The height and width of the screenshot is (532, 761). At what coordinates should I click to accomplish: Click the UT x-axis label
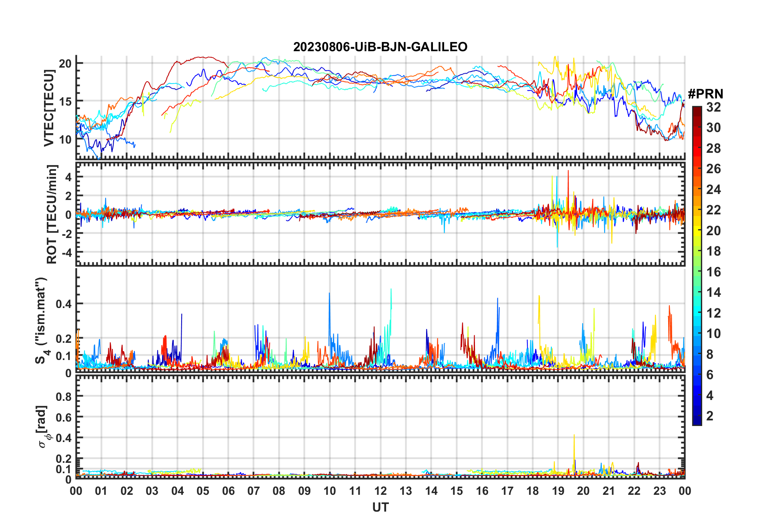click(x=380, y=508)
